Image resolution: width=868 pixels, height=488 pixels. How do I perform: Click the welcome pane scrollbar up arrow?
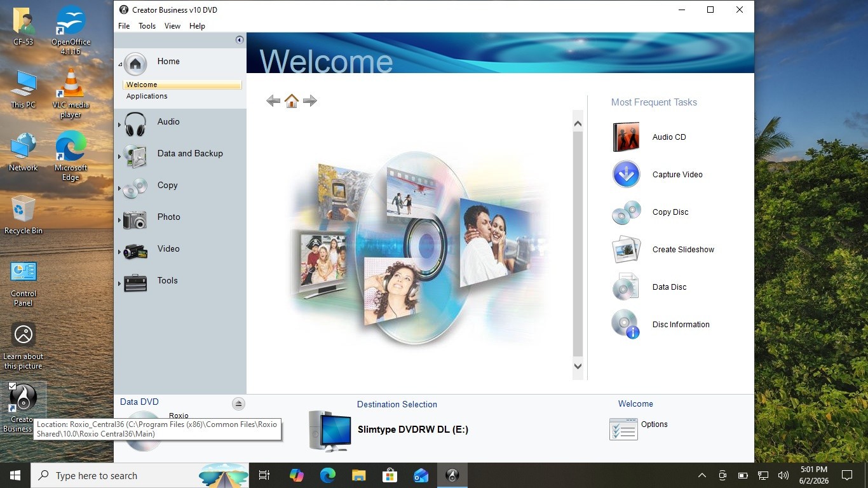click(x=578, y=124)
